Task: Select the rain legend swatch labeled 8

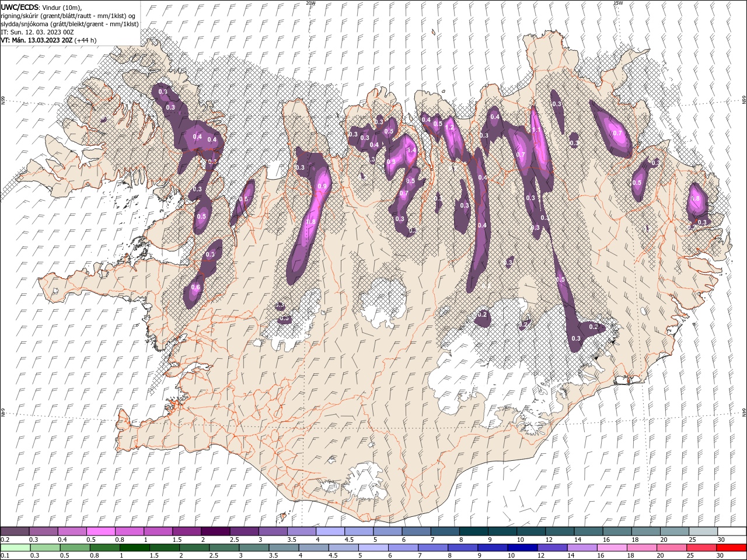Action: click(x=463, y=548)
